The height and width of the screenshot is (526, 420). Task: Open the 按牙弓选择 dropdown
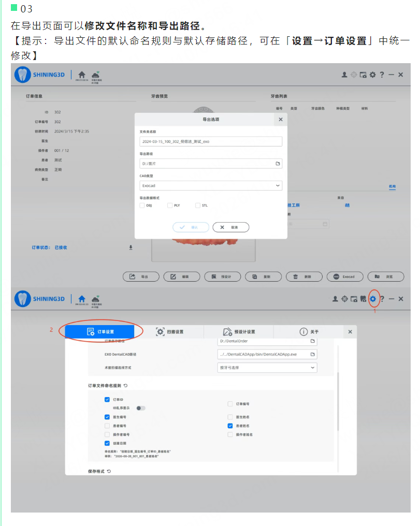[x=267, y=368]
